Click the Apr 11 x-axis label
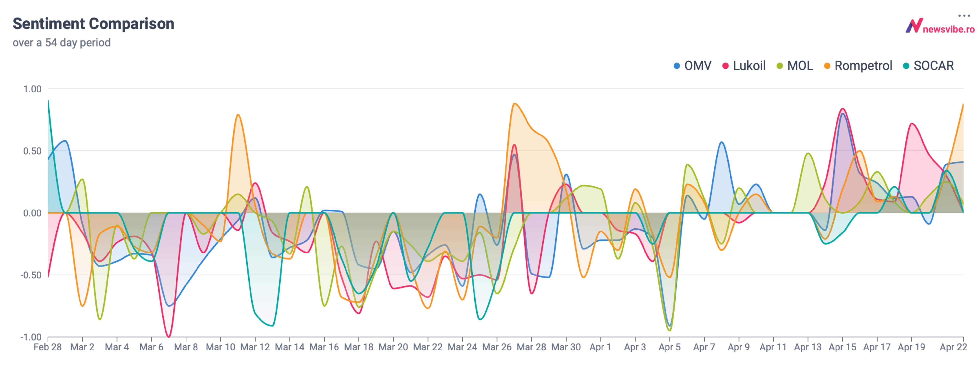 (773, 347)
